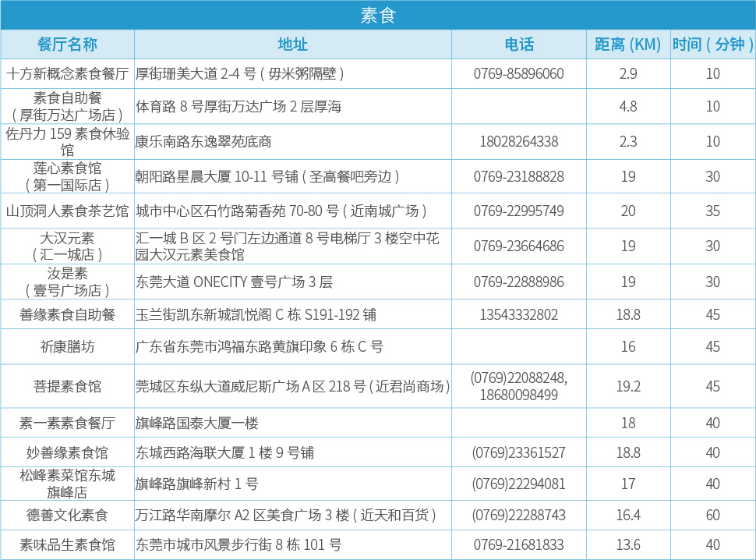The width and height of the screenshot is (756, 560).
Task: Click phone number (0769)22294081
Action: pyautogui.click(x=519, y=484)
